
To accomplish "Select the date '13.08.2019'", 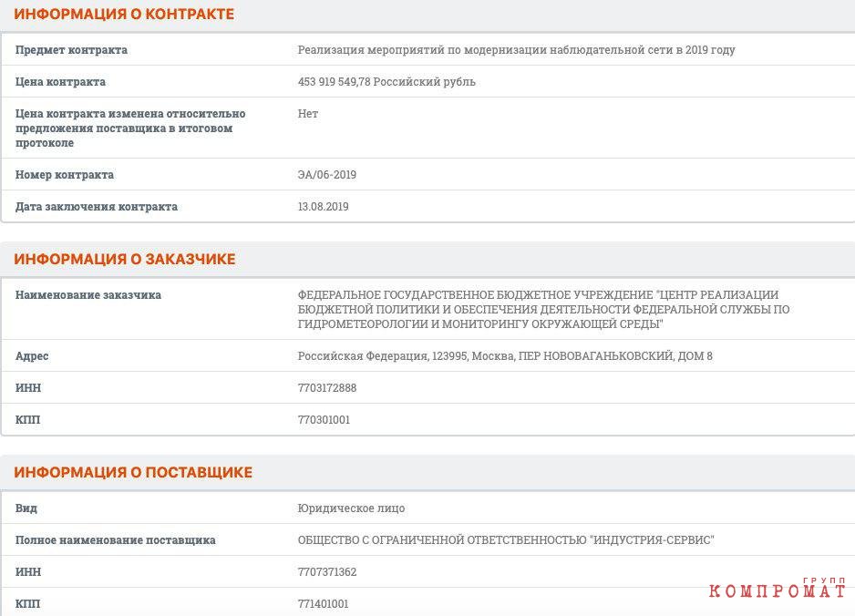I will click(x=323, y=207).
